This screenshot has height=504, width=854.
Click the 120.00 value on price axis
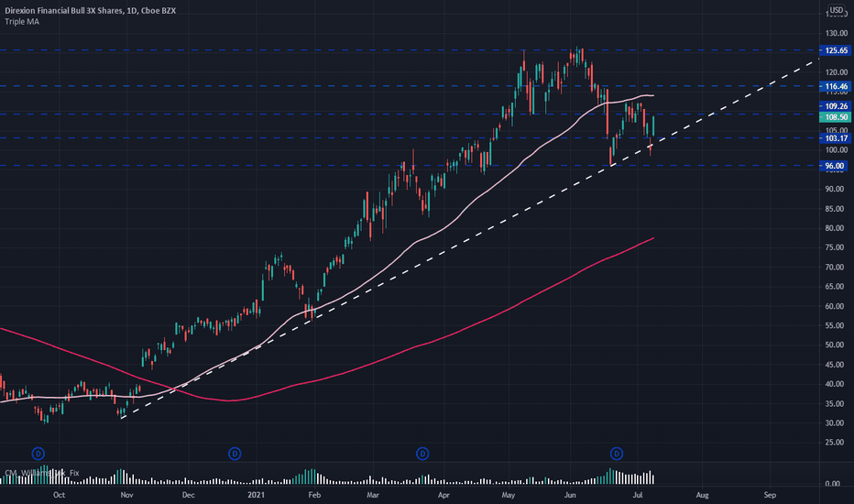pos(837,72)
